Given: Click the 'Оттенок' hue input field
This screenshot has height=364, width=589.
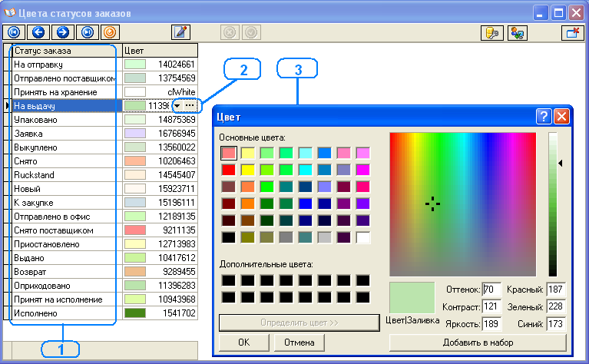Looking at the screenshot, I should 491,290.
